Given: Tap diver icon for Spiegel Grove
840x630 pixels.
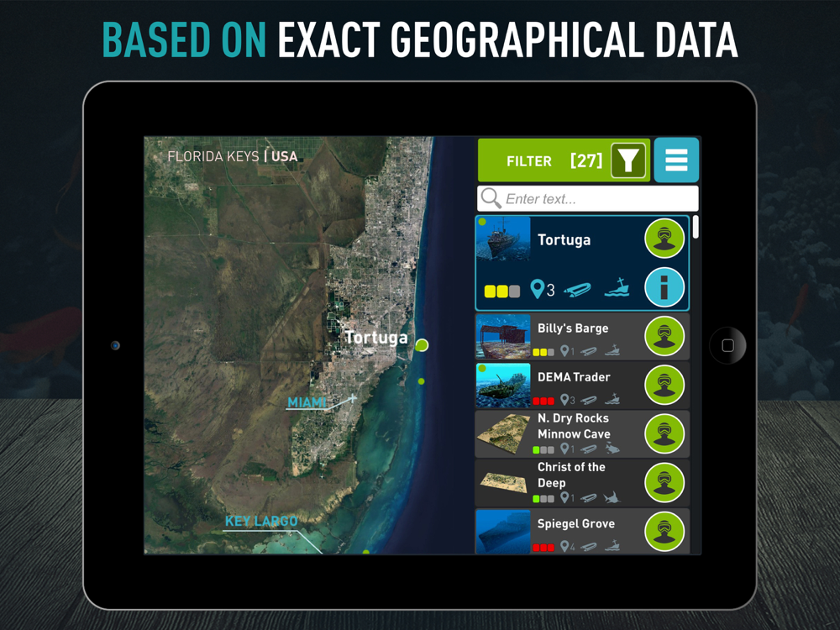Looking at the screenshot, I should point(664,532).
